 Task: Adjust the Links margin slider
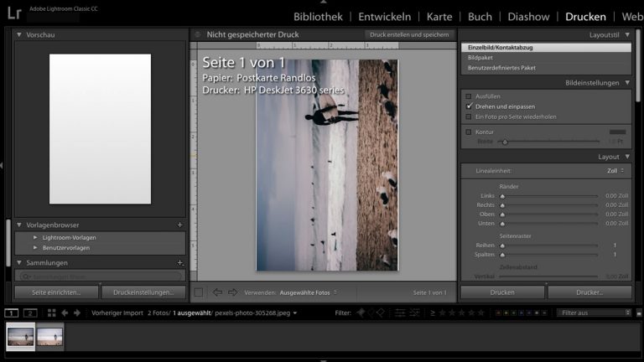tap(503, 195)
